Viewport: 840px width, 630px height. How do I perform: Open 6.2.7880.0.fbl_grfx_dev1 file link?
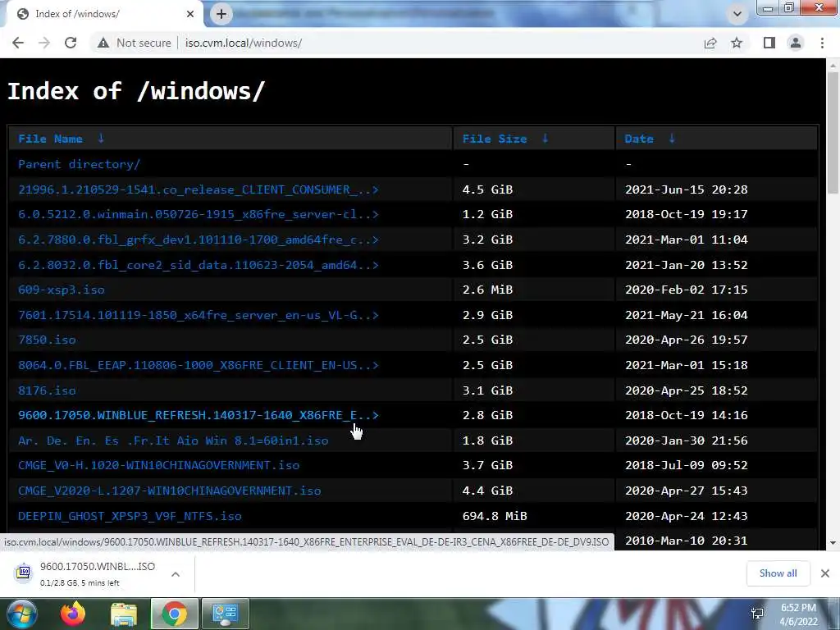pos(199,240)
